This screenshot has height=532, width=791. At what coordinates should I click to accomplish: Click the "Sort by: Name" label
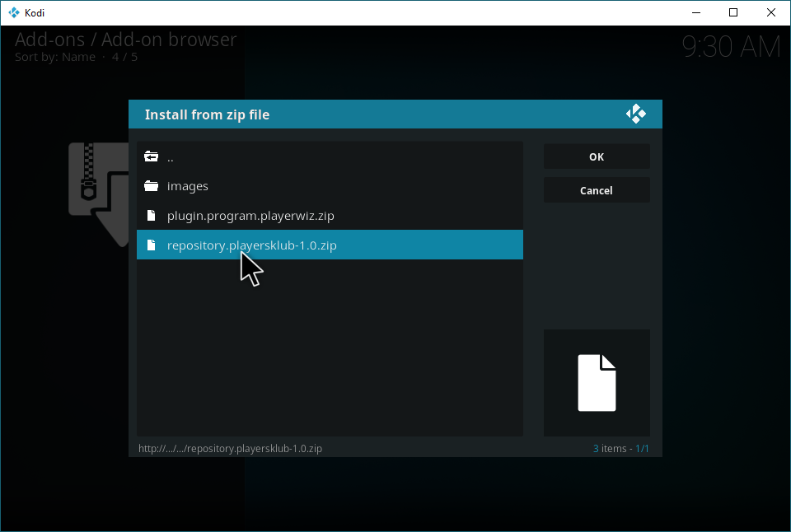(x=54, y=57)
